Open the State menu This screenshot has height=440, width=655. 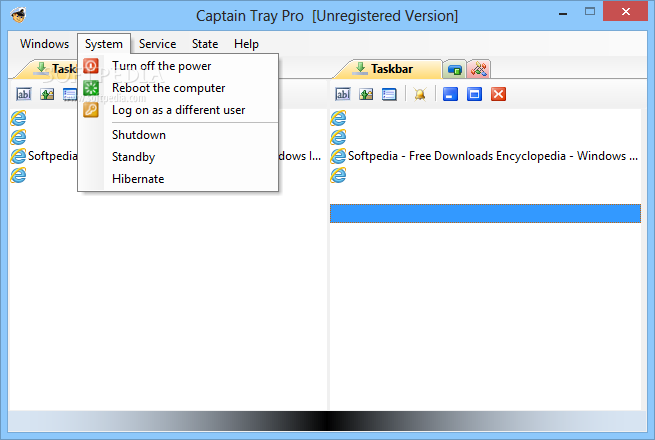[x=205, y=44]
